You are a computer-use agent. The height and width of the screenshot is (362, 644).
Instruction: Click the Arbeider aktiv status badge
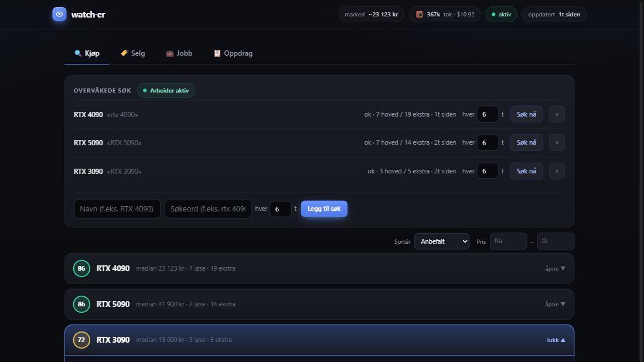166,90
